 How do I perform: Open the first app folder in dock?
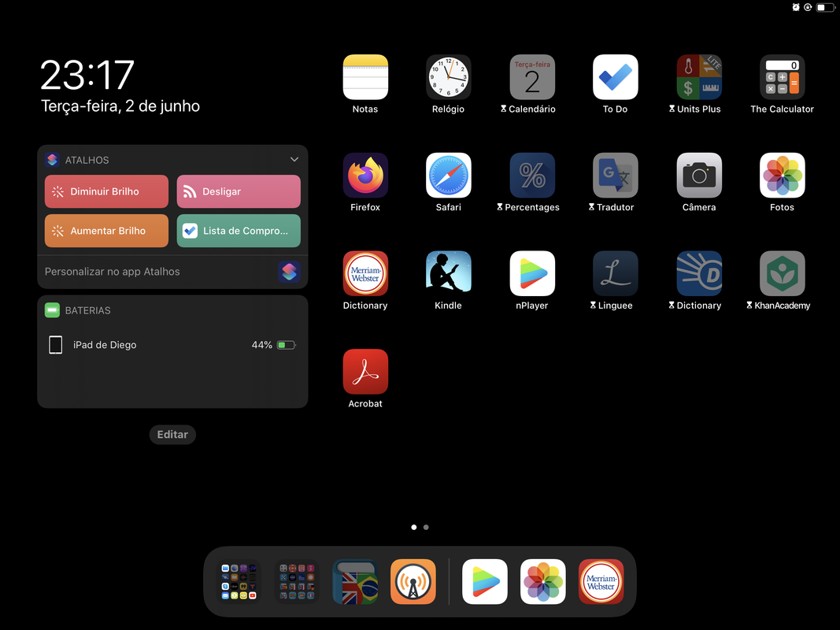point(239,582)
